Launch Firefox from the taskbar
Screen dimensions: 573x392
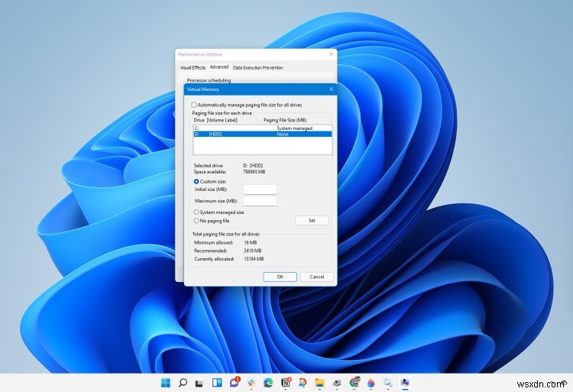pos(371,383)
